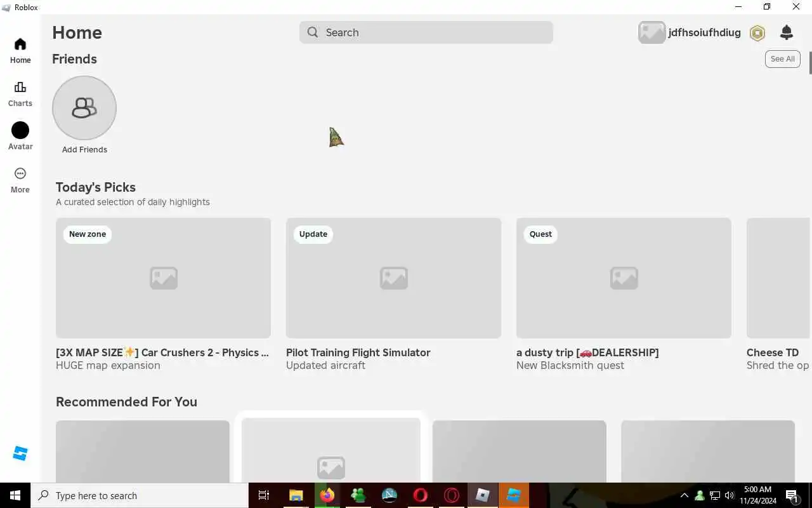This screenshot has width=812, height=508.
Task: Click the See All friends button
Action: tap(782, 59)
